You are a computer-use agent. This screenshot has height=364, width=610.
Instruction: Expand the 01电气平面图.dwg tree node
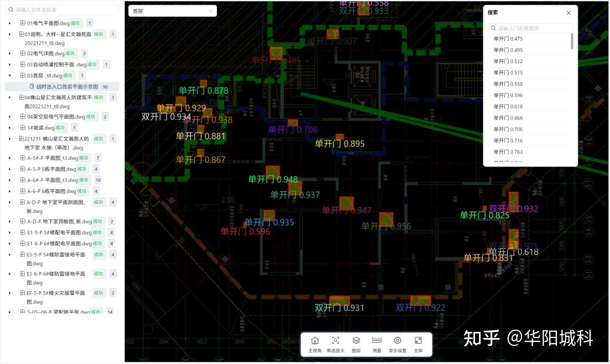tap(9, 23)
